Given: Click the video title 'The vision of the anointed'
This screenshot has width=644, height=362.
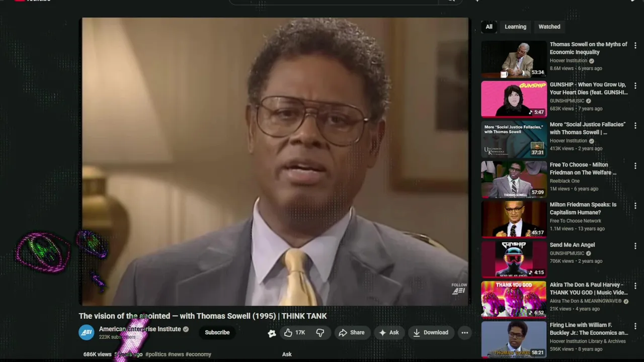Looking at the screenshot, I should [x=203, y=316].
